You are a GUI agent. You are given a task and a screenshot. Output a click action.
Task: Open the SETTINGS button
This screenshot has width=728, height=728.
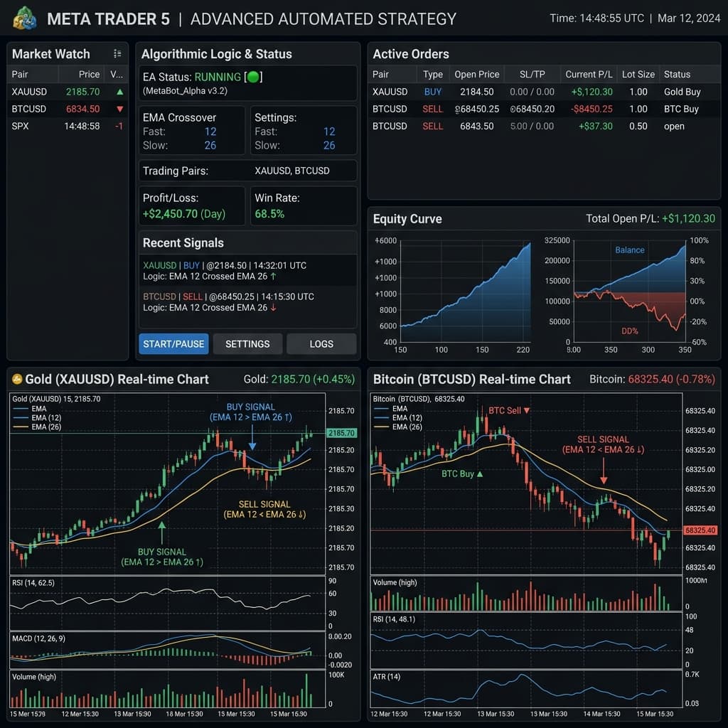tap(247, 344)
